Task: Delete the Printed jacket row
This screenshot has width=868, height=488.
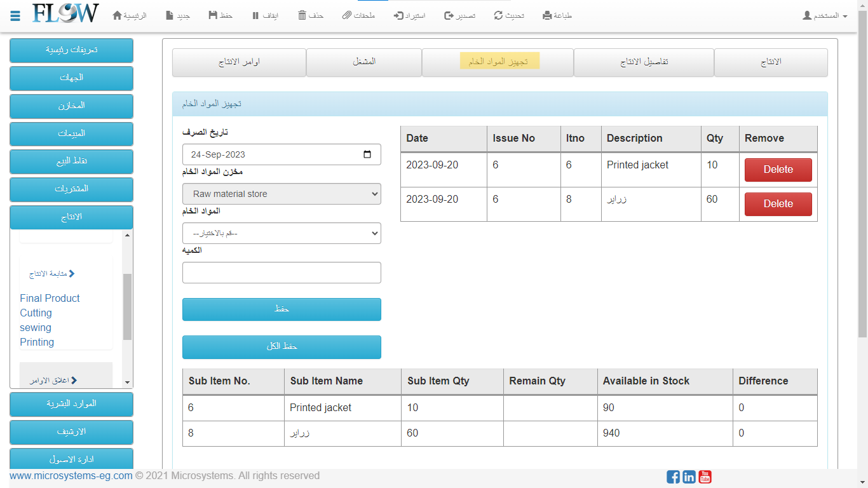Action: (778, 170)
